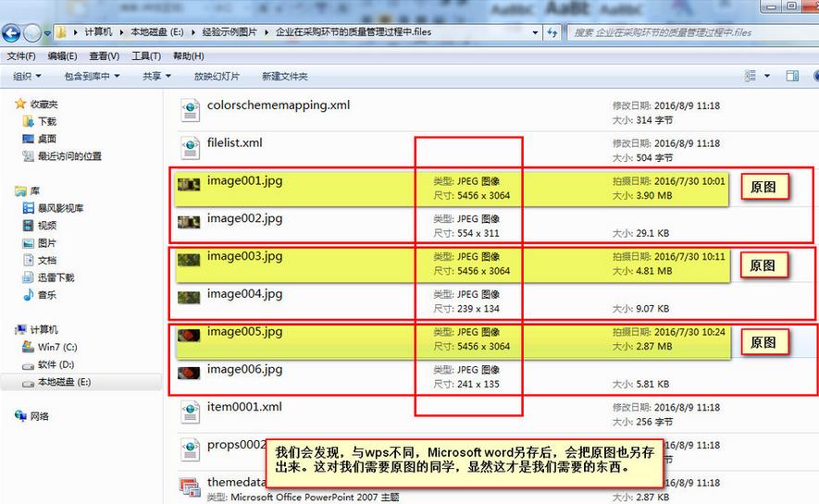Select 收藏夹 in navigation pane
The width and height of the screenshot is (819, 504).
click(43, 104)
